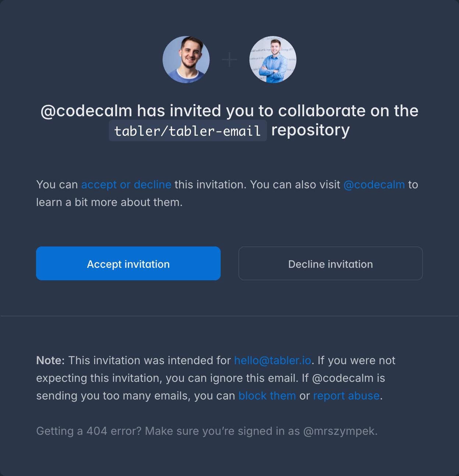Follow the "block them" link
Screen dimensions: 459x476
[267, 396]
